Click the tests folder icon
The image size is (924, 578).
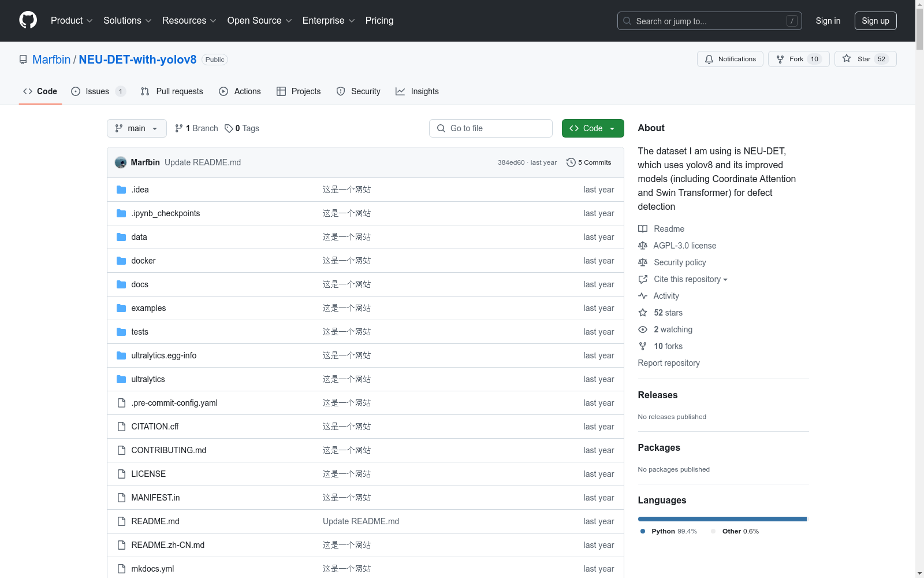click(x=121, y=332)
